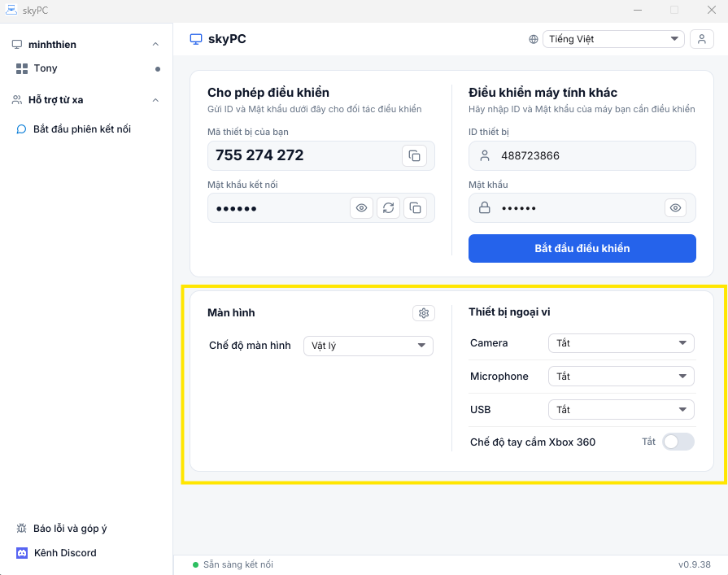Viewport: 728px width, 575px height.
Task: Click the Cho phép điều khiển heading
Action: [268, 93]
